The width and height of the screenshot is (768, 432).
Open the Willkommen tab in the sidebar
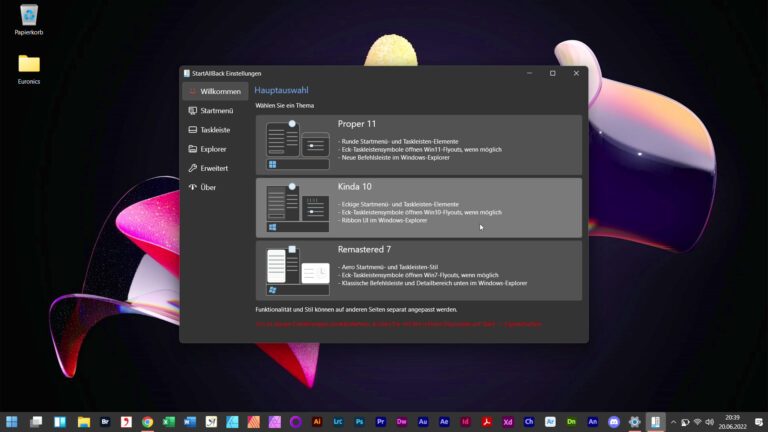tap(215, 92)
